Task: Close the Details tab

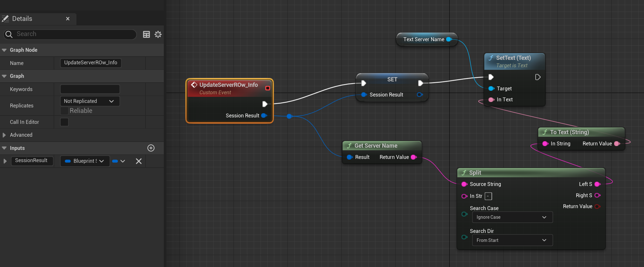Action: [68, 19]
